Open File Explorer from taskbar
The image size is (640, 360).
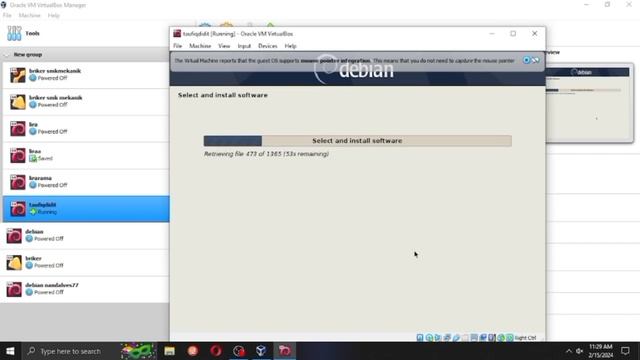[169, 351]
